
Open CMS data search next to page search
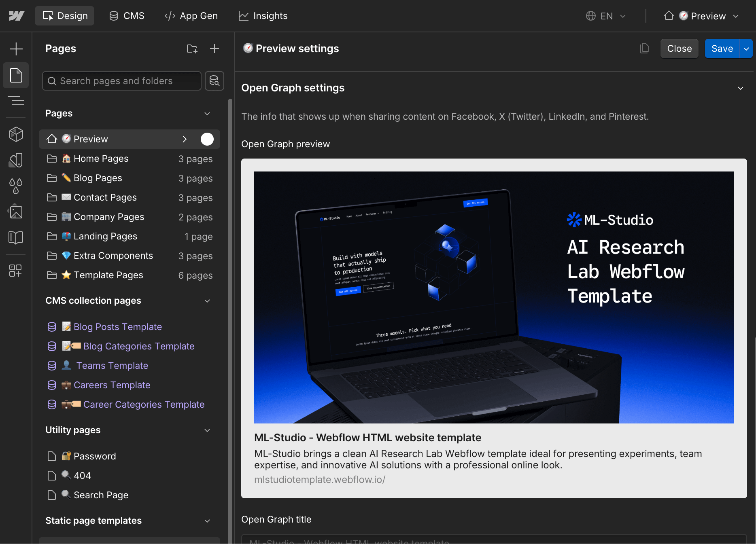(214, 81)
